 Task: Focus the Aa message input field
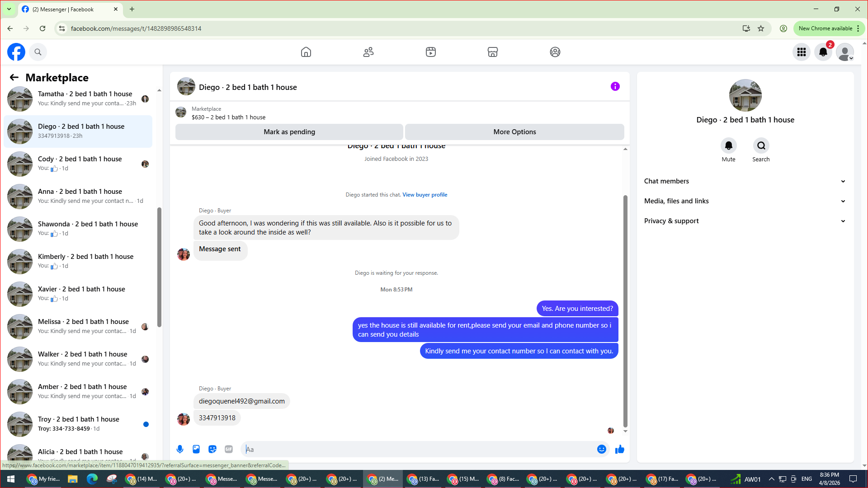pyautogui.click(x=420, y=449)
